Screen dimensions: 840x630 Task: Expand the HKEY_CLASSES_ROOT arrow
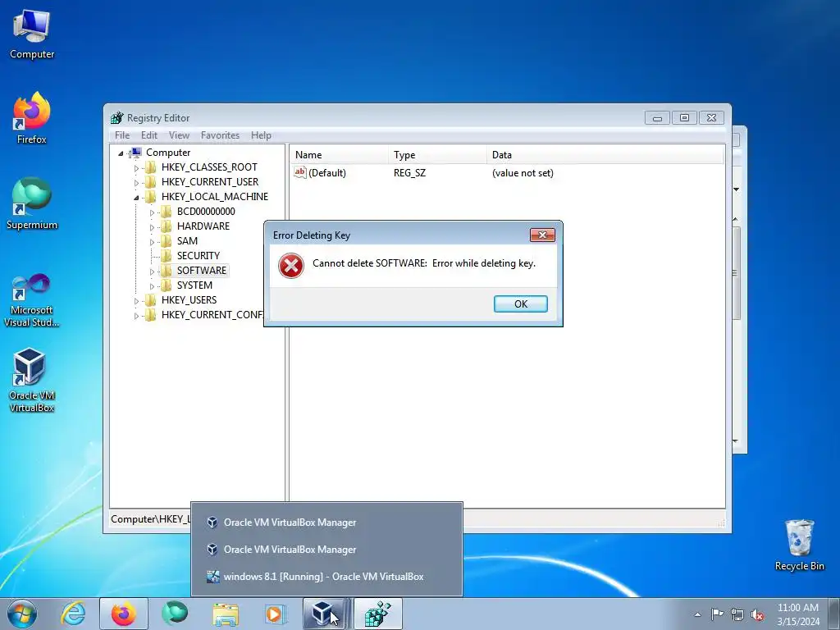point(137,167)
